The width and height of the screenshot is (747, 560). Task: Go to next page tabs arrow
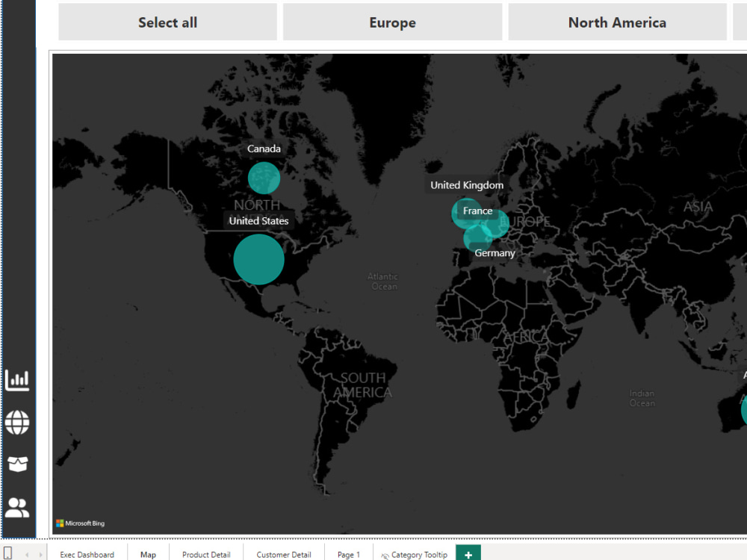click(x=40, y=555)
